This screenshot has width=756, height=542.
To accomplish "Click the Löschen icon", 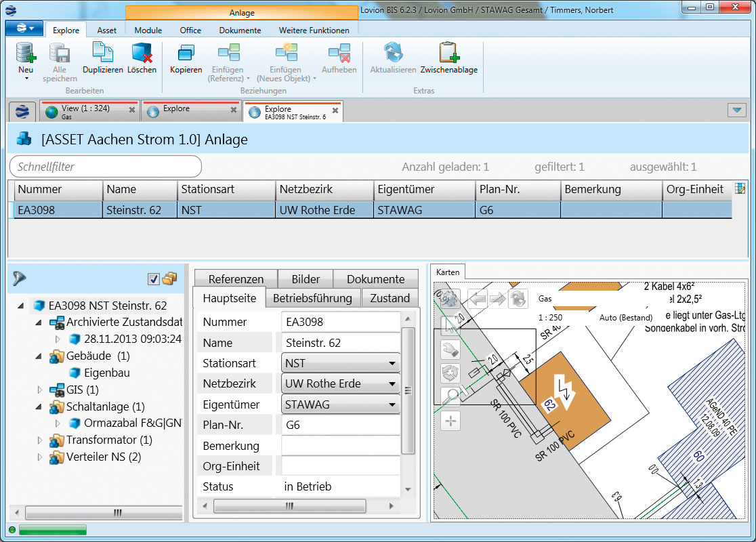I will 142,53.
